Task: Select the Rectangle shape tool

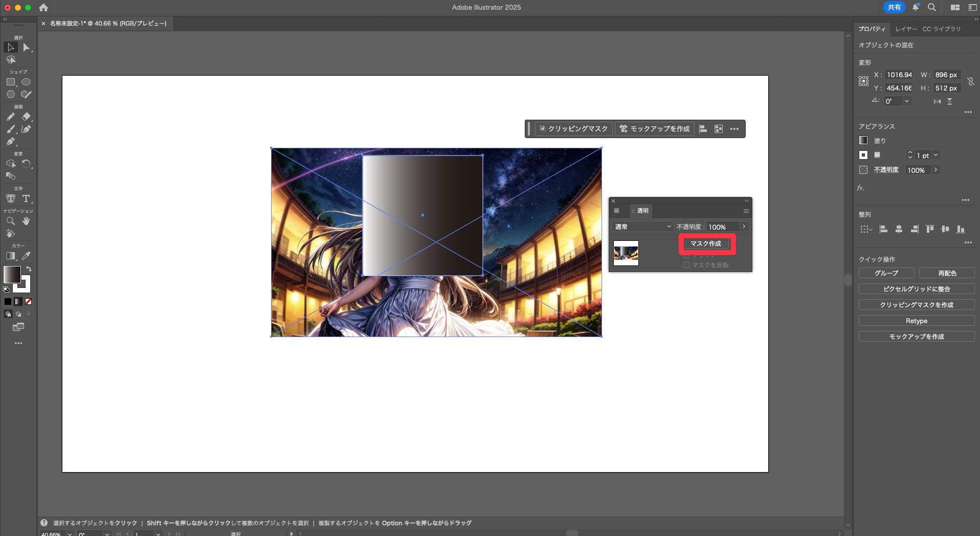Action: 11,82
